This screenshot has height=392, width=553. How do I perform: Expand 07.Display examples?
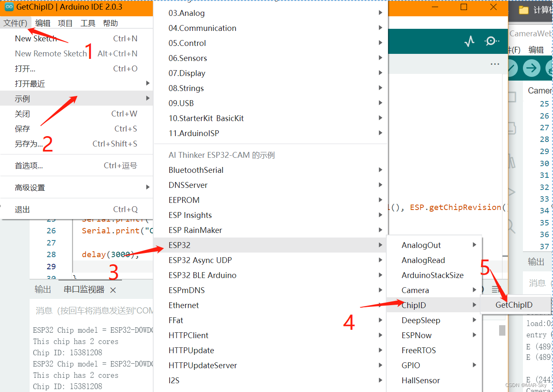coord(271,73)
